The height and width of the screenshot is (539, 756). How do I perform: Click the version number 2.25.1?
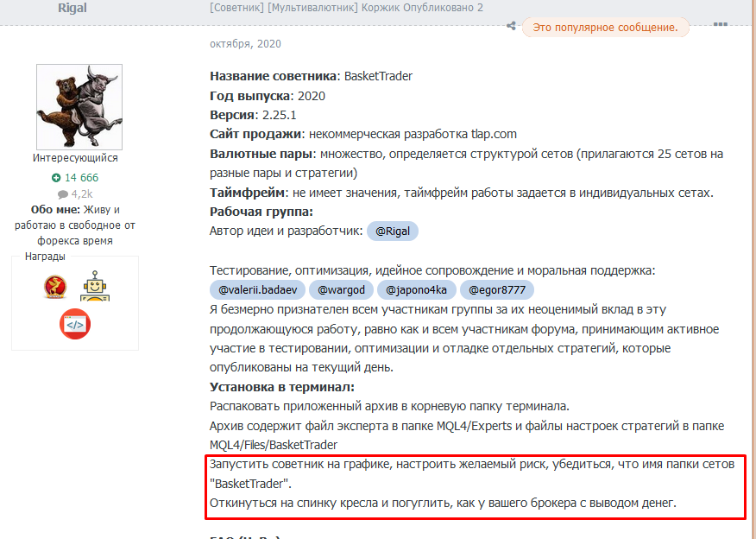click(279, 116)
